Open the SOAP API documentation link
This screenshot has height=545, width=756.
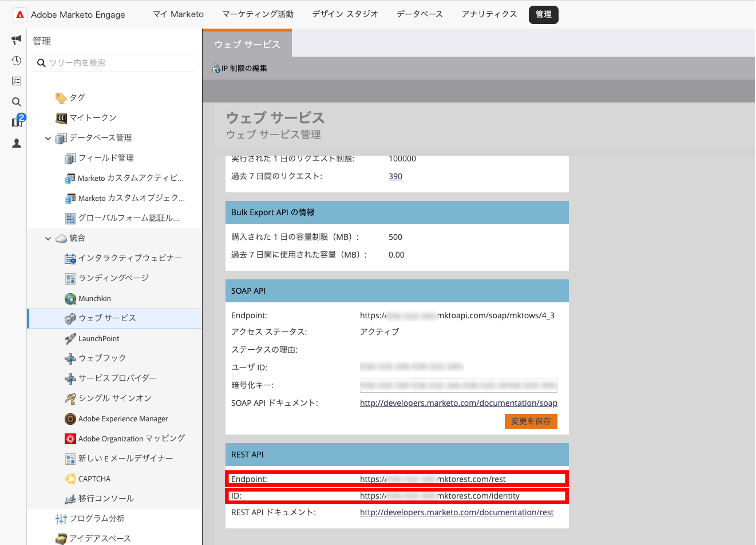[458, 403]
